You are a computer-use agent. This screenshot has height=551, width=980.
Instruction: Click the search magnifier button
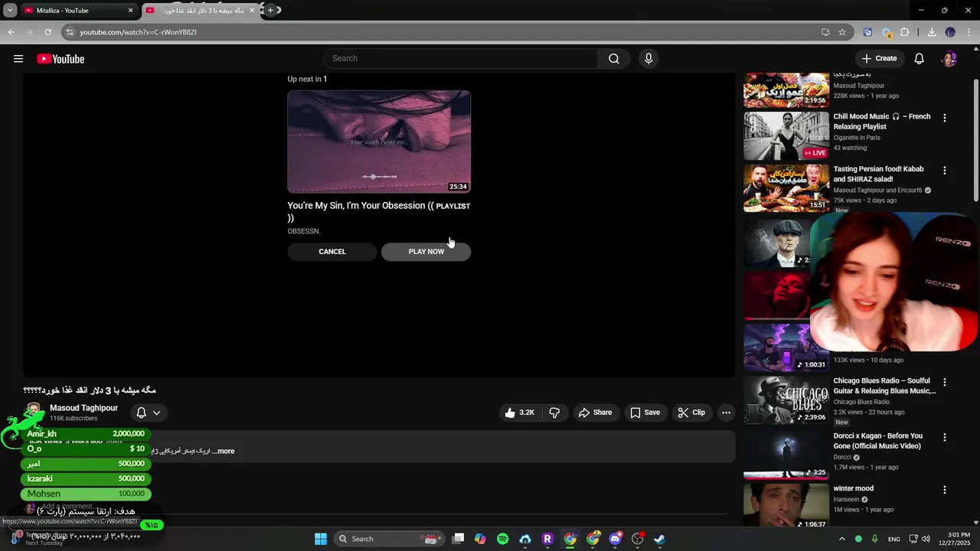[x=614, y=59]
